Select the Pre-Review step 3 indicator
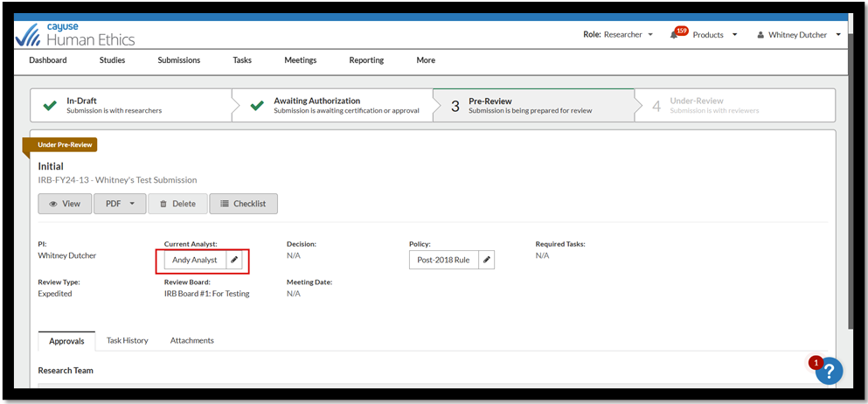 point(455,107)
